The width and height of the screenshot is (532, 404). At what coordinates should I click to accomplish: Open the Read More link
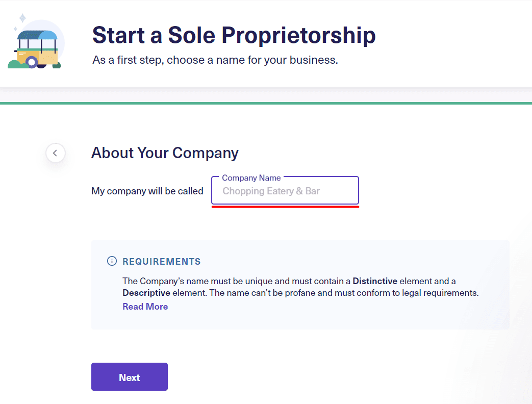(x=145, y=306)
